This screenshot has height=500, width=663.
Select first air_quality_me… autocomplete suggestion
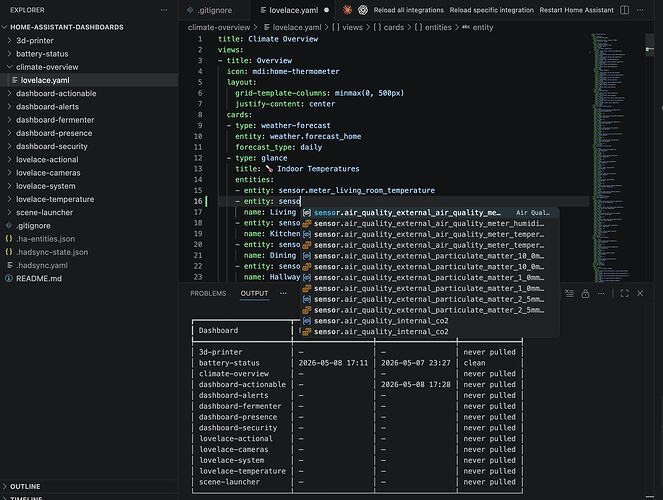point(430,213)
